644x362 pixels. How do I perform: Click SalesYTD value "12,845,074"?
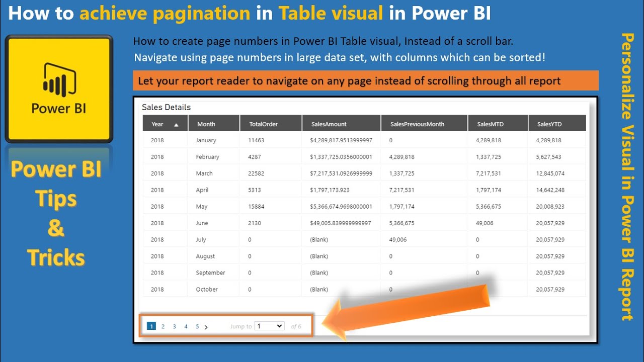point(550,173)
